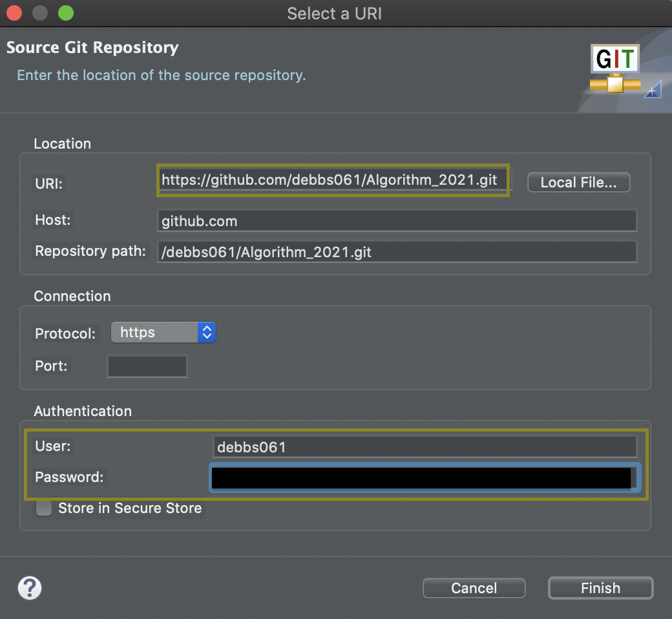The image size is (672, 619).
Task: Open the Local File... browser
Action: click(578, 182)
